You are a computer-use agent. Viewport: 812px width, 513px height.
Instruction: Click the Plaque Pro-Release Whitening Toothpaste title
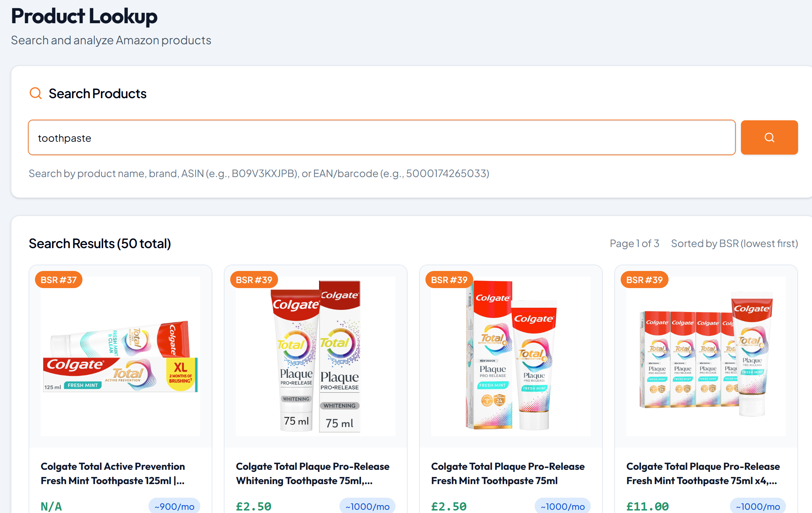click(x=313, y=473)
